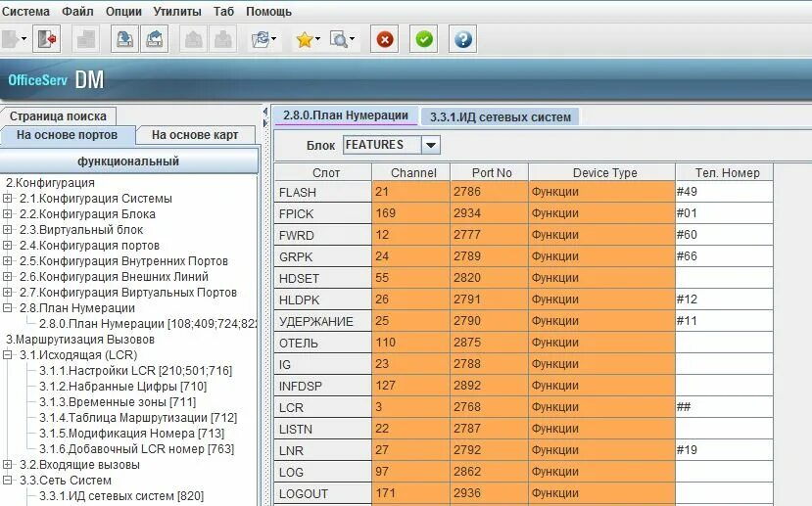Click the LCR phone number cell ##
This screenshot has width=812, height=506.
click(x=725, y=407)
